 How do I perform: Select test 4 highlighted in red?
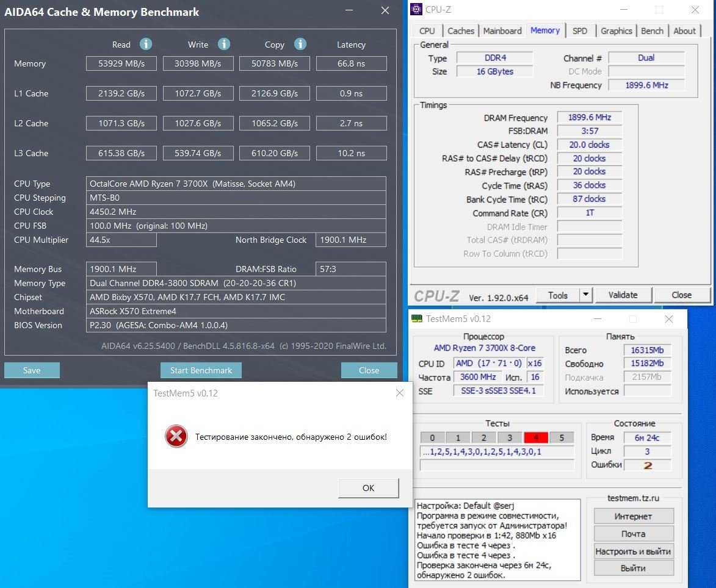[535, 437]
